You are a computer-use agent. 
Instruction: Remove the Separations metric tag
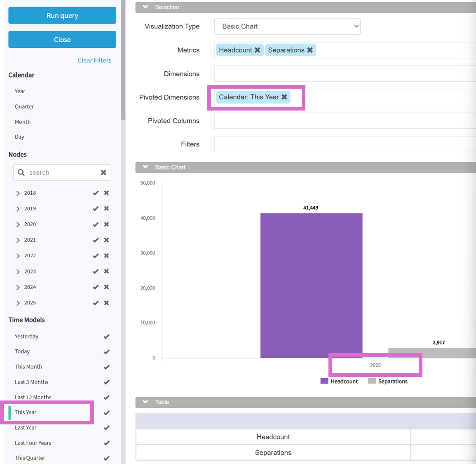pos(310,50)
